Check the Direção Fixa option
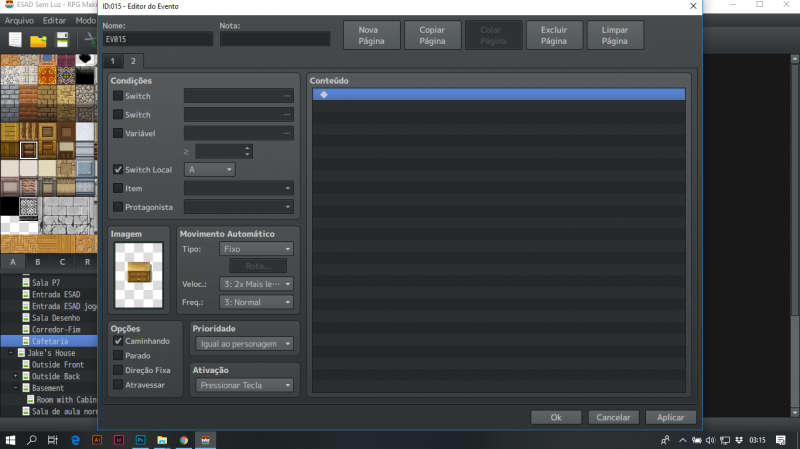Image resolution: width=800 pixels, height=449 pixels. pos(118,370)
